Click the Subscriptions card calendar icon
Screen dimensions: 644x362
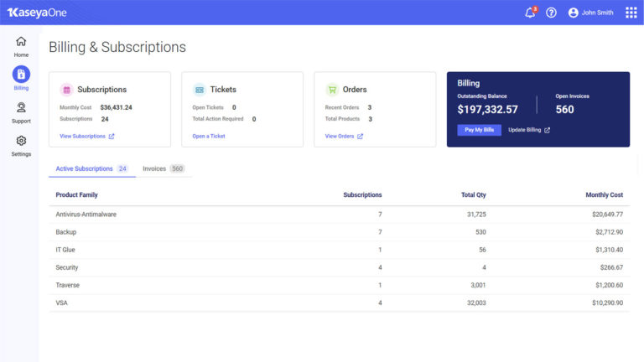66,90
